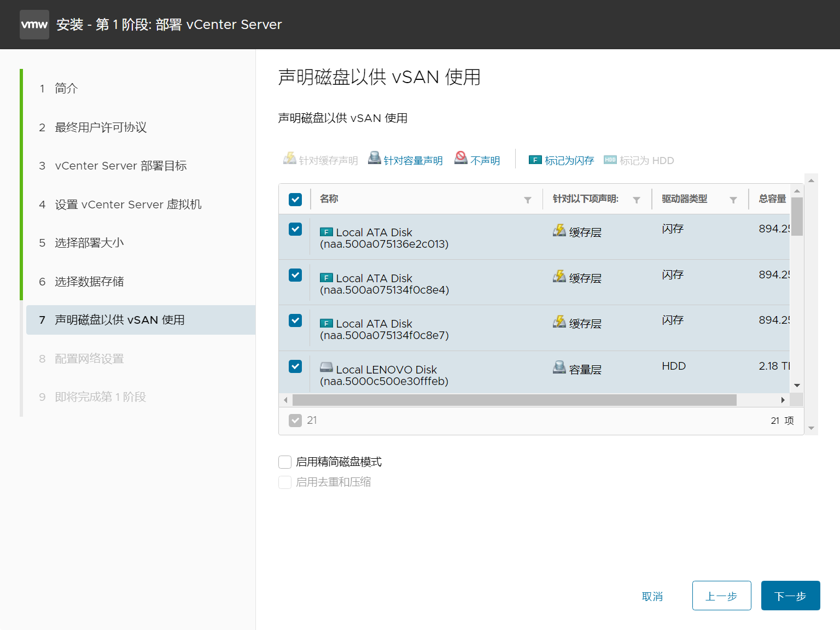
Task: Uncheck disk naa.500a075134f0c8e7
Action: tap(295, 320)
